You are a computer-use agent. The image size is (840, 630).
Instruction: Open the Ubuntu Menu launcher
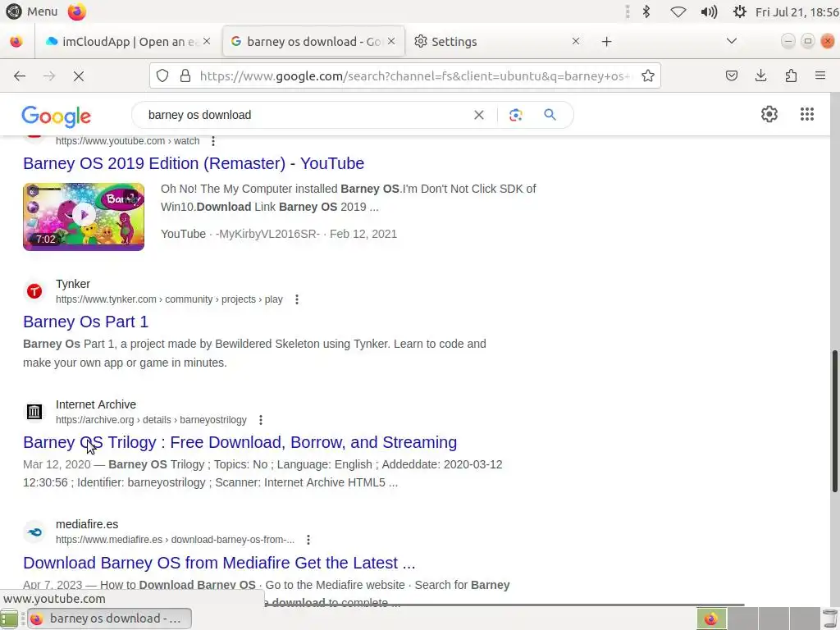[x=31, y=11]
